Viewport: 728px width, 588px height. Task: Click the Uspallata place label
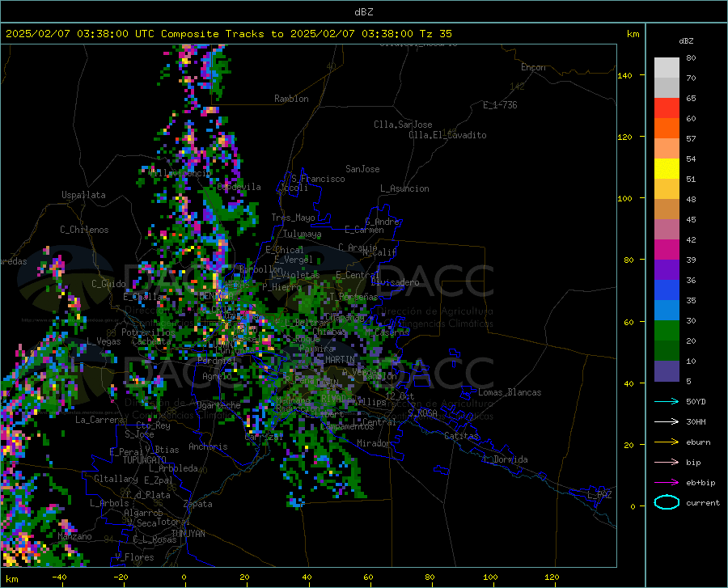click(83, 195)
